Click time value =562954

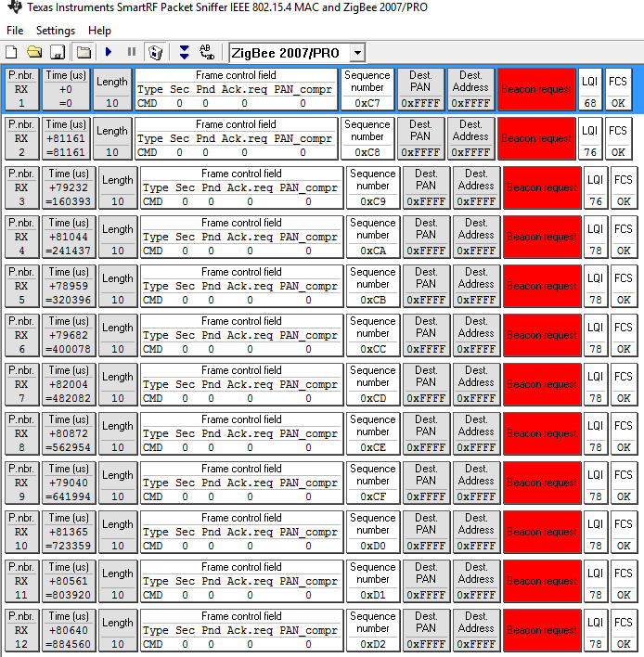pyautogui.click(x=69, y=447)
